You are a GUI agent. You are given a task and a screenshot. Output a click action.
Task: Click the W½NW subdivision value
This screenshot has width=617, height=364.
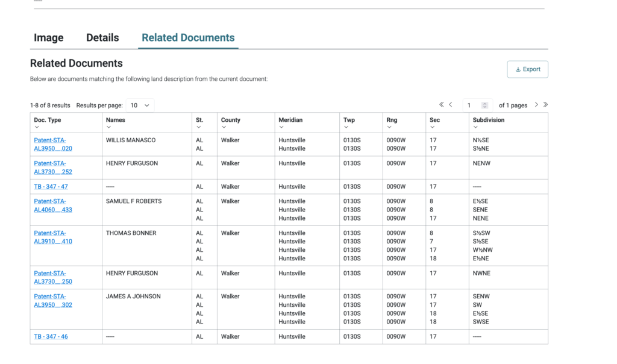point(483,250)
